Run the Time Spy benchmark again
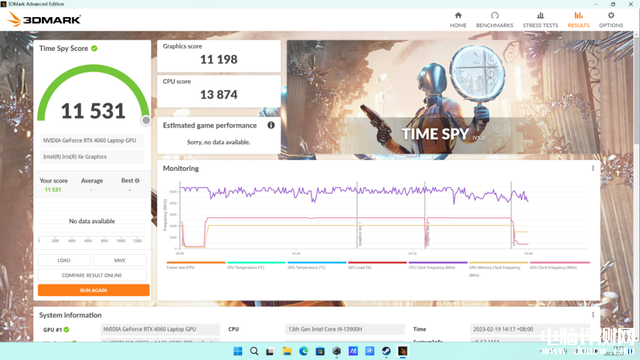The image size is (640, 360). (93, 290)
